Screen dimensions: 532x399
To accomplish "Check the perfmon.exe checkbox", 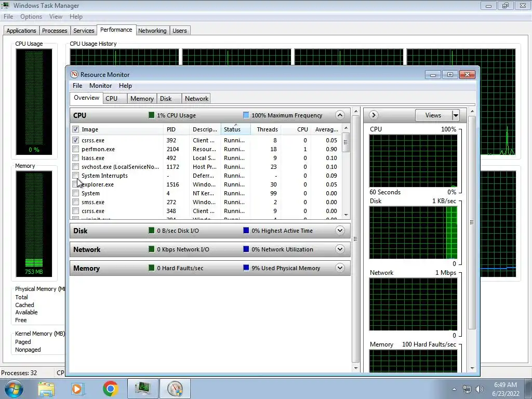I will coord(75,149).
